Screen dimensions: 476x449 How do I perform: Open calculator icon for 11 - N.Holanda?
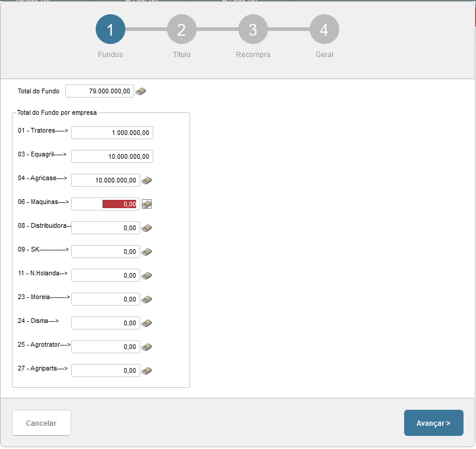point(147,275)
